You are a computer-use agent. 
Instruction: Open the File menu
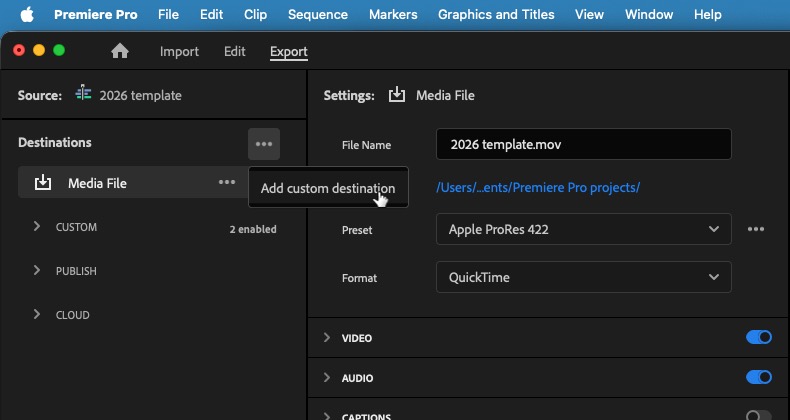[168, 15]
